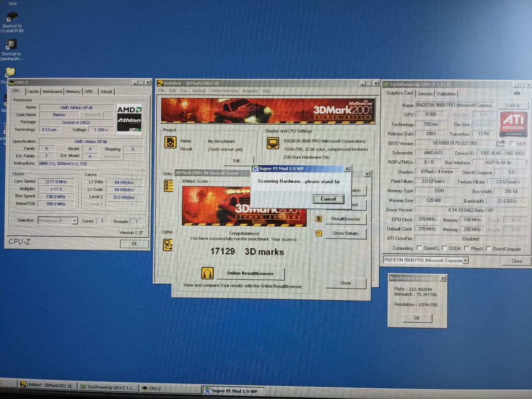Toggle the OpenCL checkbox in GPU-Z

[x=419, y=248]
